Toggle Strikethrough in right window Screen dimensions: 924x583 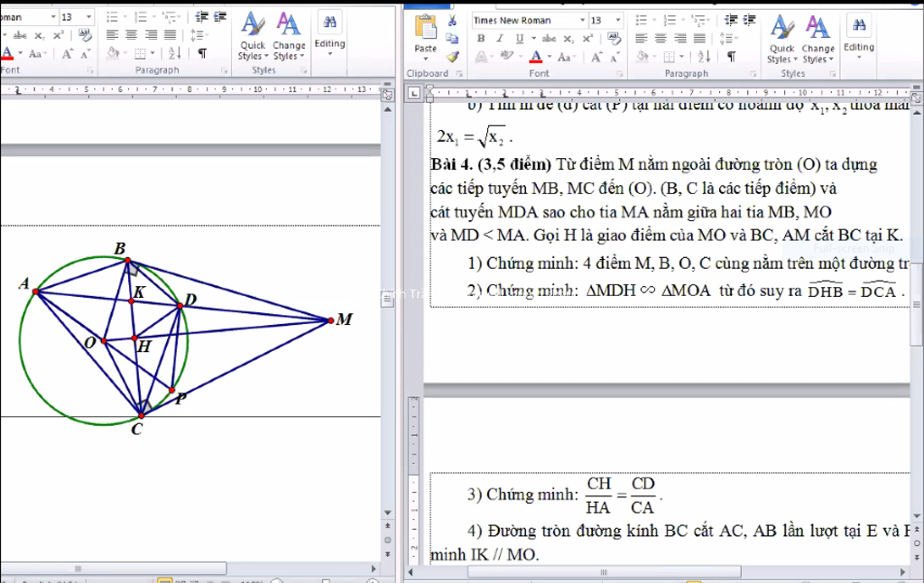click(x=550, y=38)
